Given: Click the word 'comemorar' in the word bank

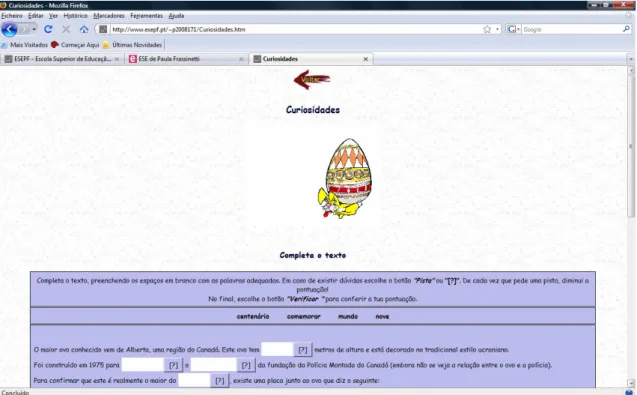Looking at the screenshot, I should pyautogui.click(x=303, y=316).
